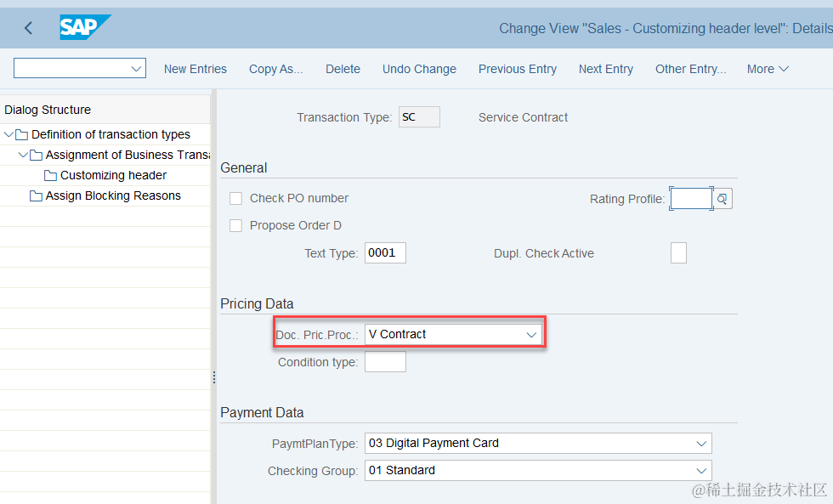Open Doc. Pric.Proc. dropdown
833x504 pixels.
tap(531, 335)
